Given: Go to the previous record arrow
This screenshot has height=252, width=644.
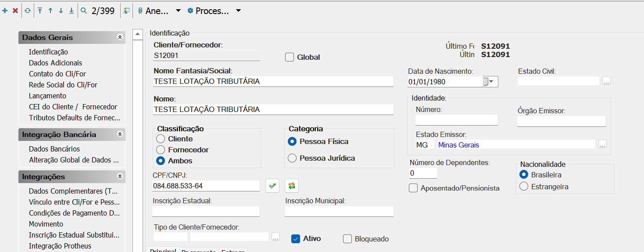Looking at the screenshot, I should click(50, 11).
